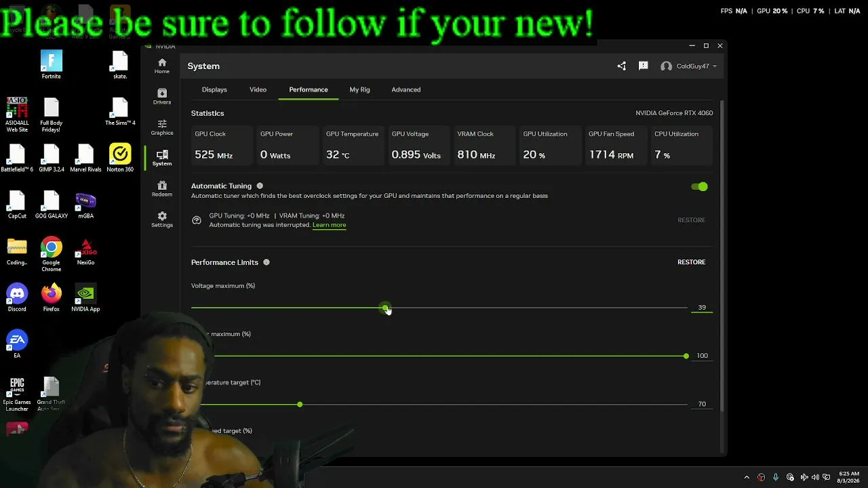Viewport: 868px width, 488px height.
Task: Select the Norton 360 desktop icon
Action: (120, 158)
